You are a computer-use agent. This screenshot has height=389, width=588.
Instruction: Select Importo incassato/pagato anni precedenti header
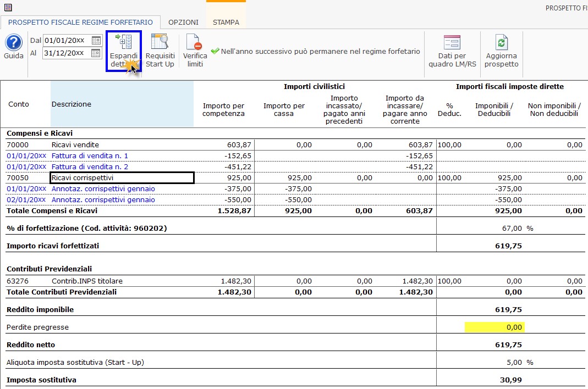pyautogui.click(x=344, y=109)
